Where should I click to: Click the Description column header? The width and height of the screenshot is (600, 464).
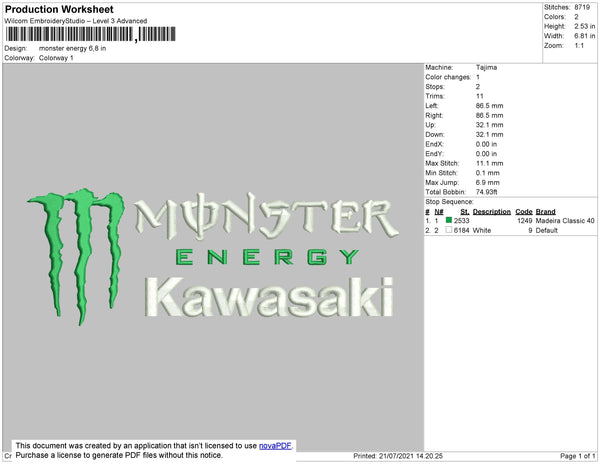pos(492,212)
